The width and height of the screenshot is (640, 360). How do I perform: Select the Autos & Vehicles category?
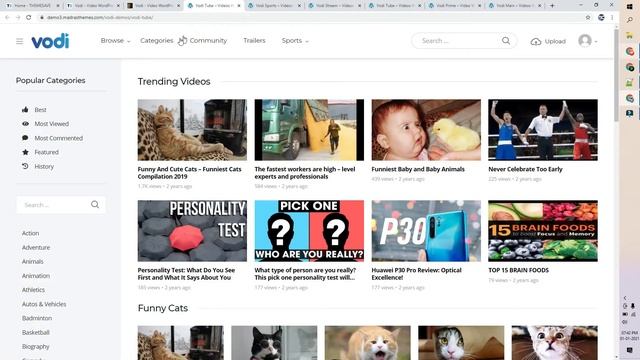[x=44, y=304]
